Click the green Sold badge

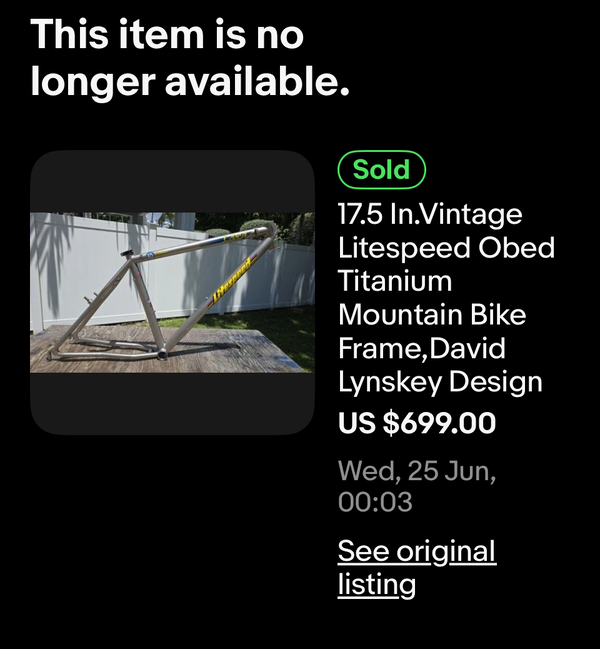[382, 170]
